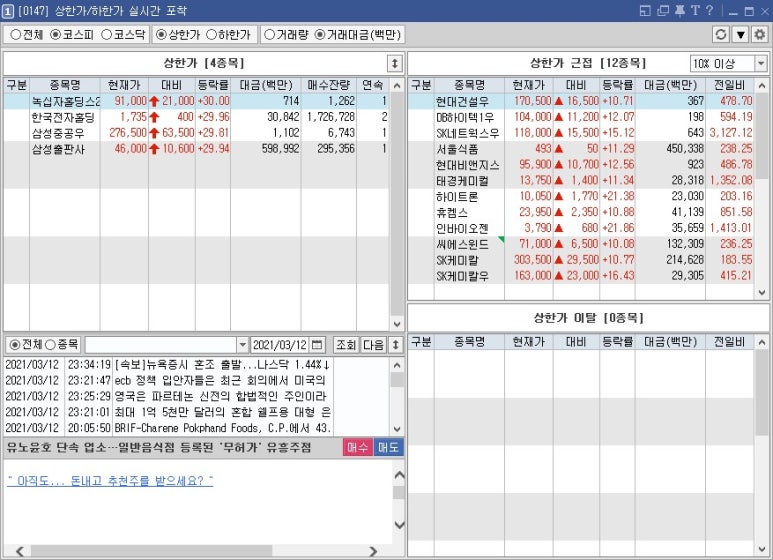
Task: Select the 전체 market radio button
Action: pos(15,35)
